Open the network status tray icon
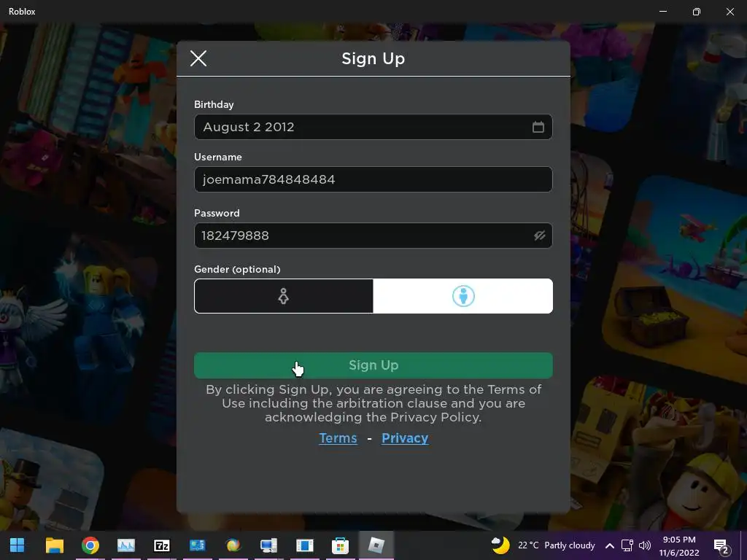Viewport: 747px width, 560px height. (x=627, y=545)
